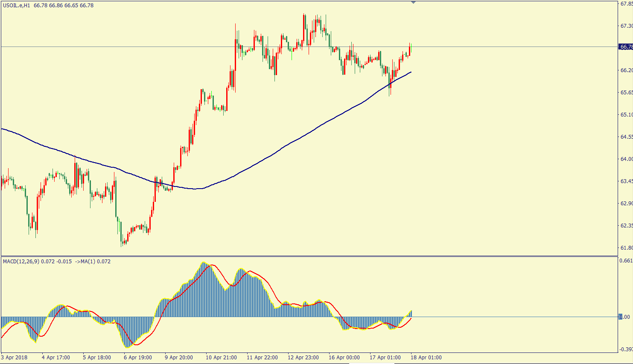
Task: Click the 64.00 price scale label
Action: [x=626, y=159]
